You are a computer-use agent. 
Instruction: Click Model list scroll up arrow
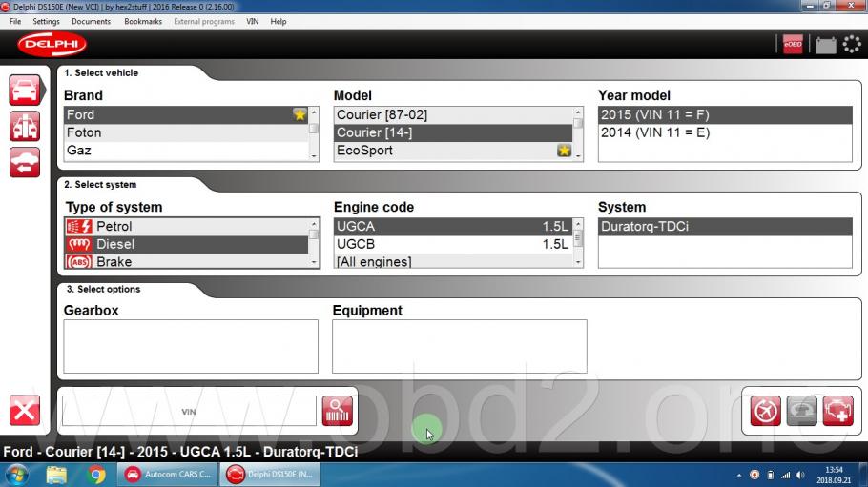coord(578,112)
